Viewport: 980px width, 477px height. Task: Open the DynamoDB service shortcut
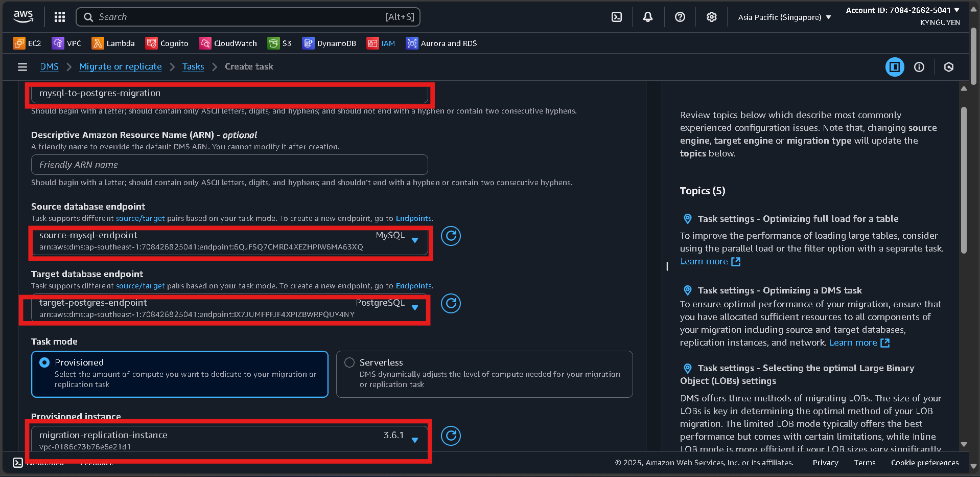tap(329, 43)
